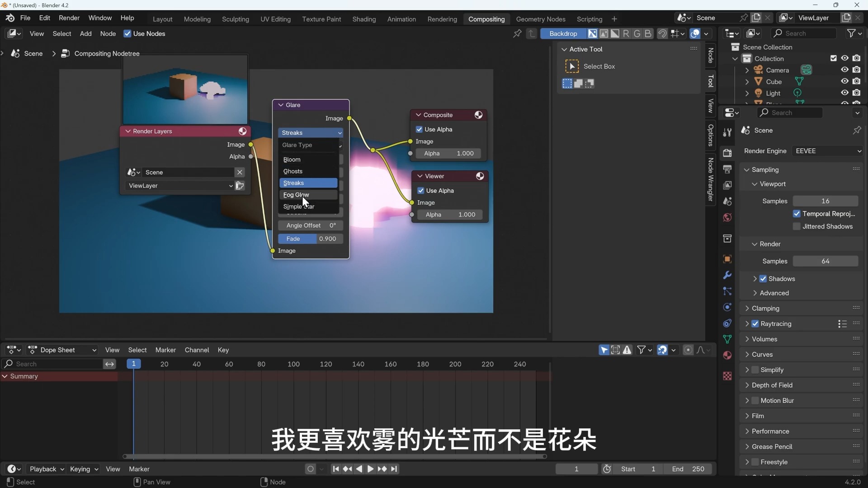Open the Modifier wrench properties tab

click(727, 275)
